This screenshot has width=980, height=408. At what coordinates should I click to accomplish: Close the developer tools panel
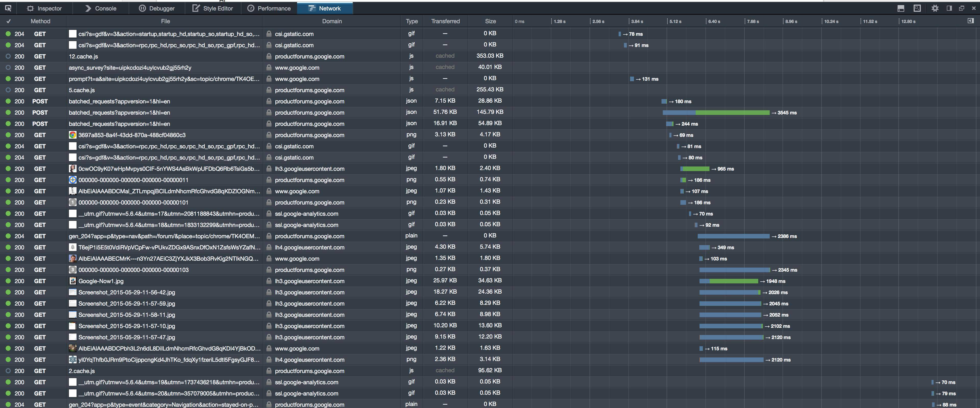[x=974, y=8]
